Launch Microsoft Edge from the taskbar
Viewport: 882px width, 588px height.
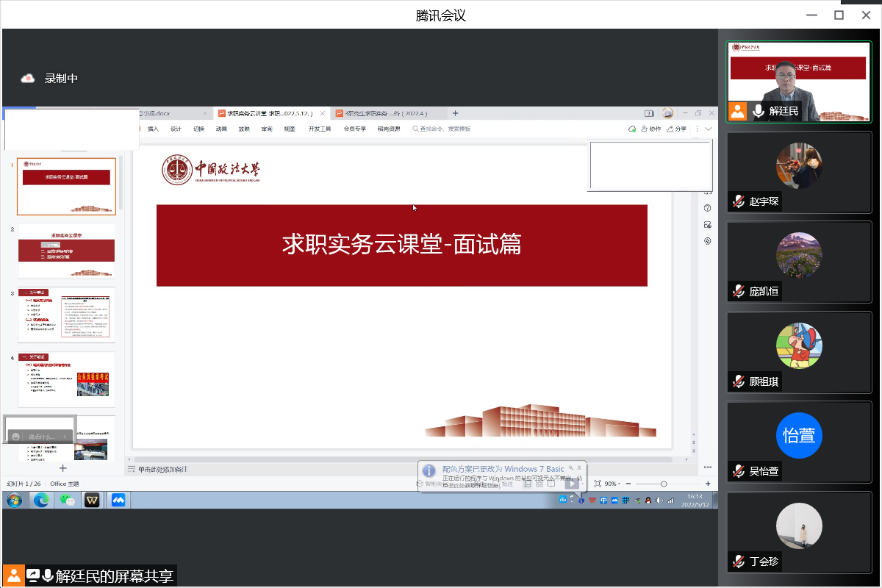40,501
